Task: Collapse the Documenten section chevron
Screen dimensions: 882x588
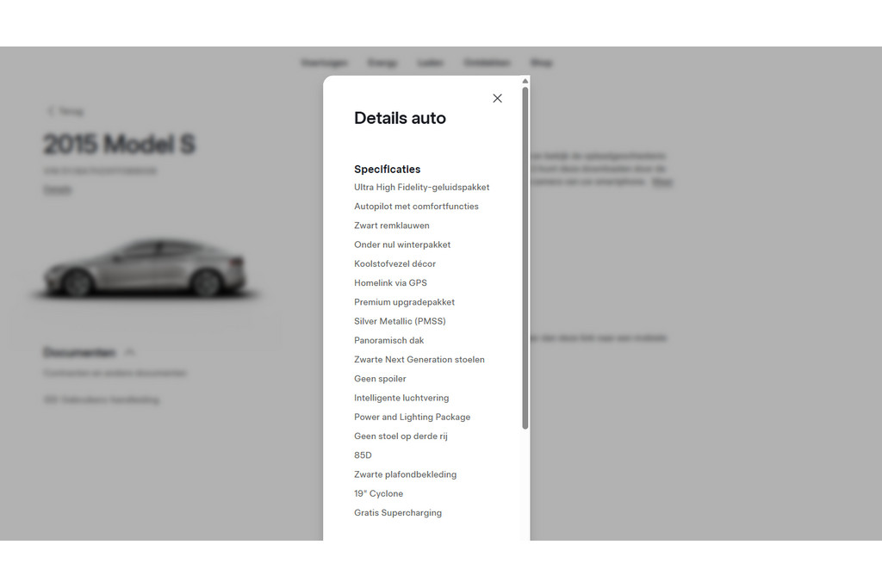Action: coord(129,352)
